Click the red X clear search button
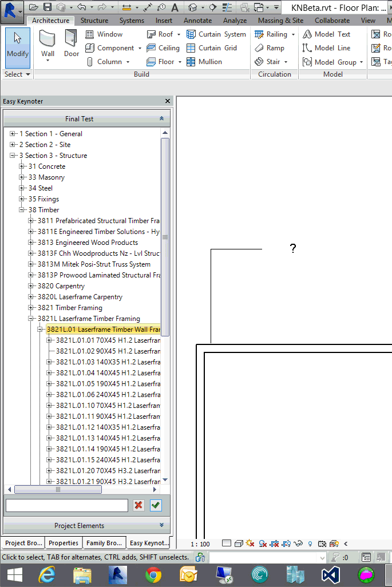 point(138,505)
